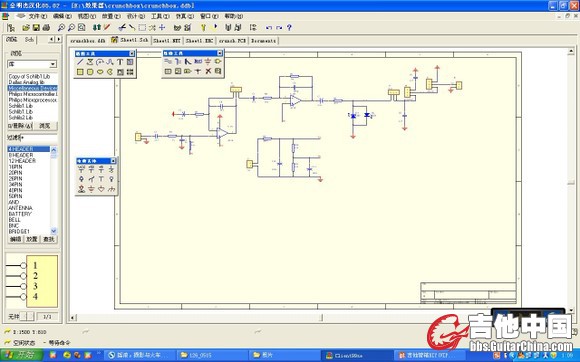This screenshot has height=362, width=580.
Task: Click the Undo arrow icon
Action: pyautogui.click(x=269, y=28)
